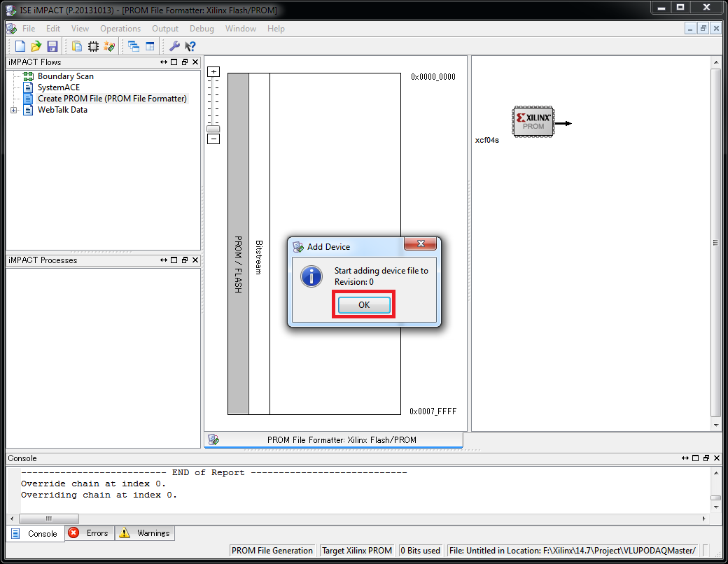Close the iMPACT Flows panel

195,62
